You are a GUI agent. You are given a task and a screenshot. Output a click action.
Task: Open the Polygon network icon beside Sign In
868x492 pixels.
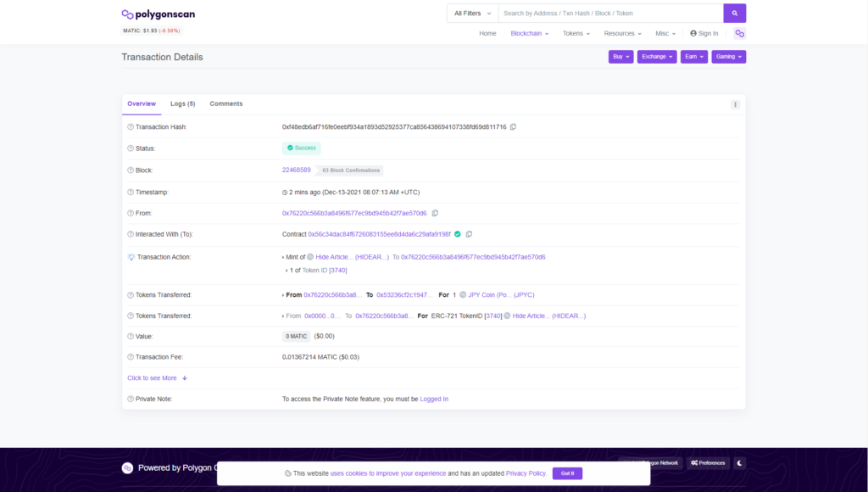tap(739, 34)
